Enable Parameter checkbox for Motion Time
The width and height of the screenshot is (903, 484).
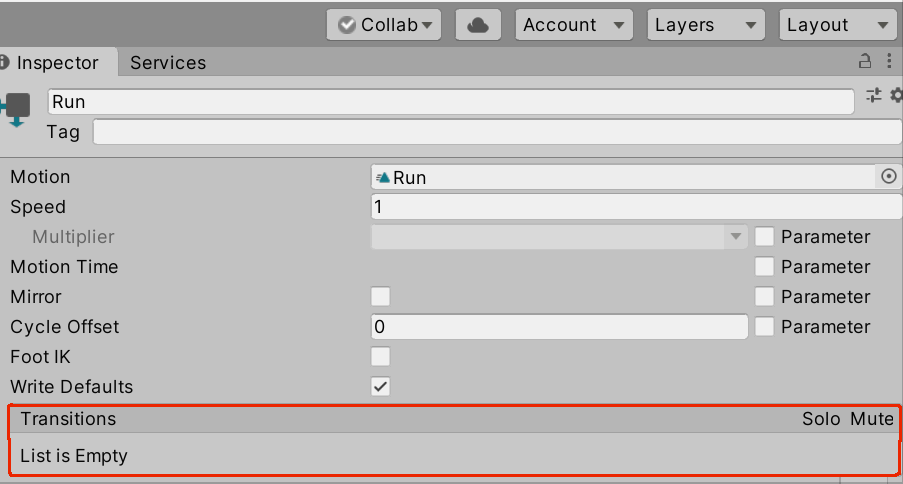pyautogui.click(x=764, y=267)
